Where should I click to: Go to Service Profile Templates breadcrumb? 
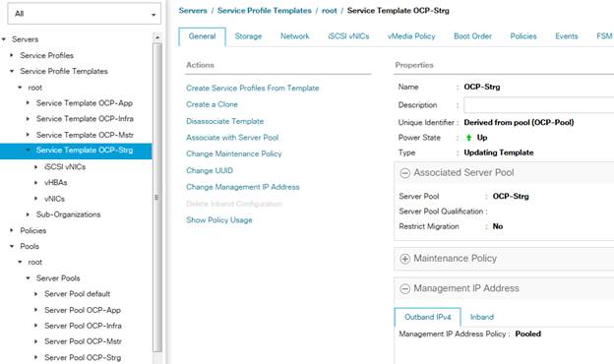tap(265, 11)
